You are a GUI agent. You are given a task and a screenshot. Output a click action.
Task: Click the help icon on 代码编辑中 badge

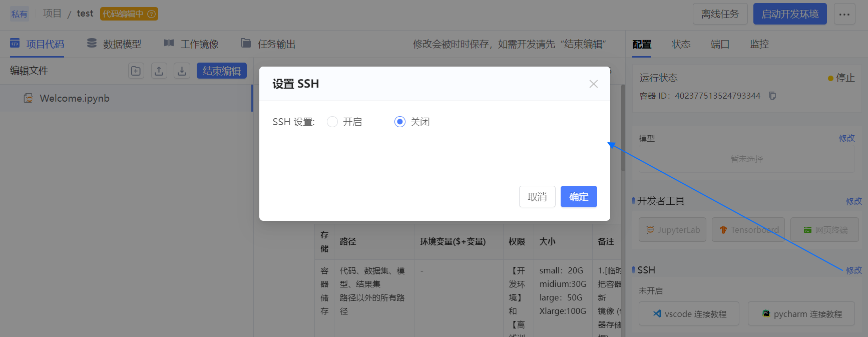tap(151, 14)
